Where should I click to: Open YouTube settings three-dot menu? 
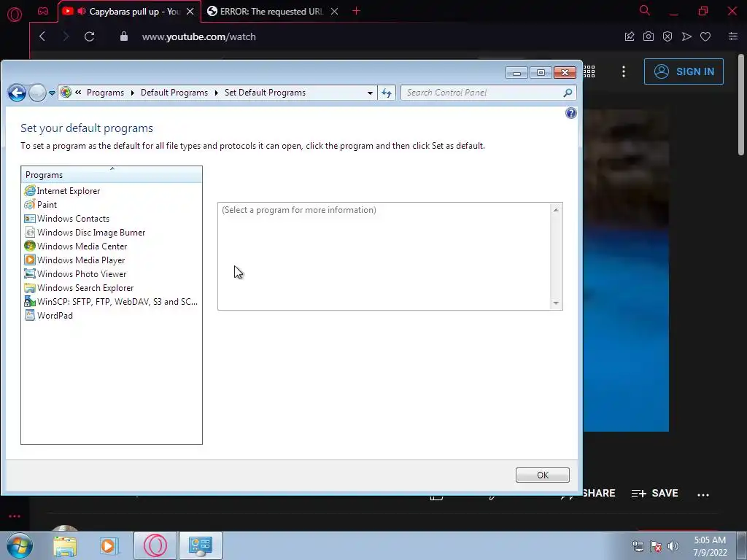pyautogui.click(x=624, y=71)
